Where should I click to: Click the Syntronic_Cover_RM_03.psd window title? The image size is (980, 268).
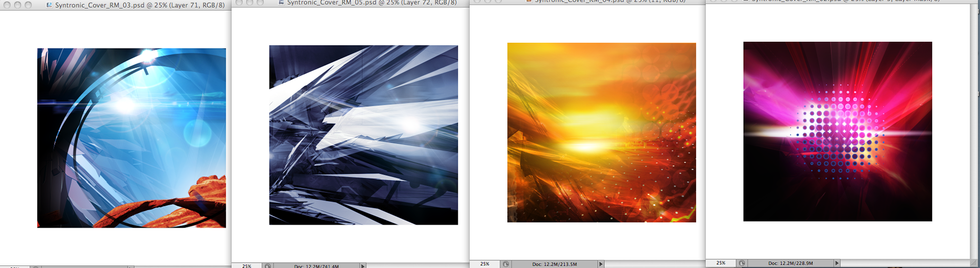(140, 5)
